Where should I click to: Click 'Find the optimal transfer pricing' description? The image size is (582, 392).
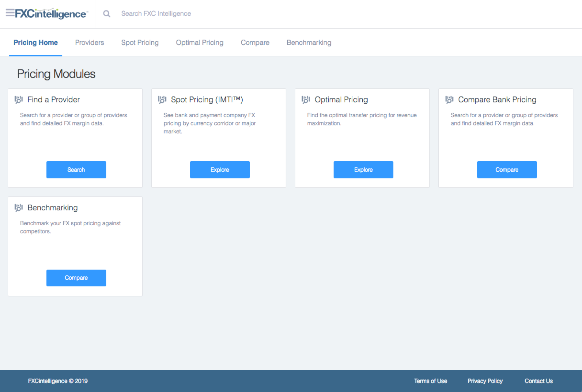click(362, 119)
